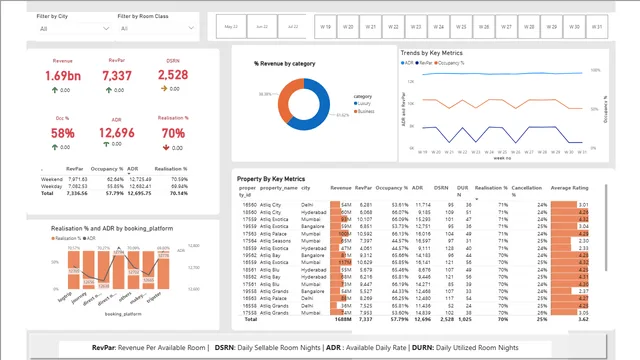This screenshot has width=640, height=360.
Task: Select the May 22 month slicer button
Action: (x=231, y=27)
